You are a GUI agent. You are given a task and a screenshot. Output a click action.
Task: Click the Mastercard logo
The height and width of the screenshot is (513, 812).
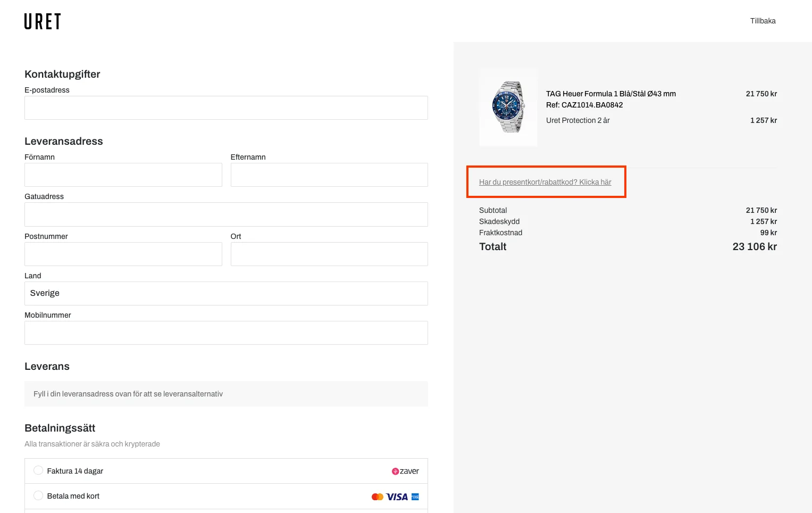click(377, 497)
